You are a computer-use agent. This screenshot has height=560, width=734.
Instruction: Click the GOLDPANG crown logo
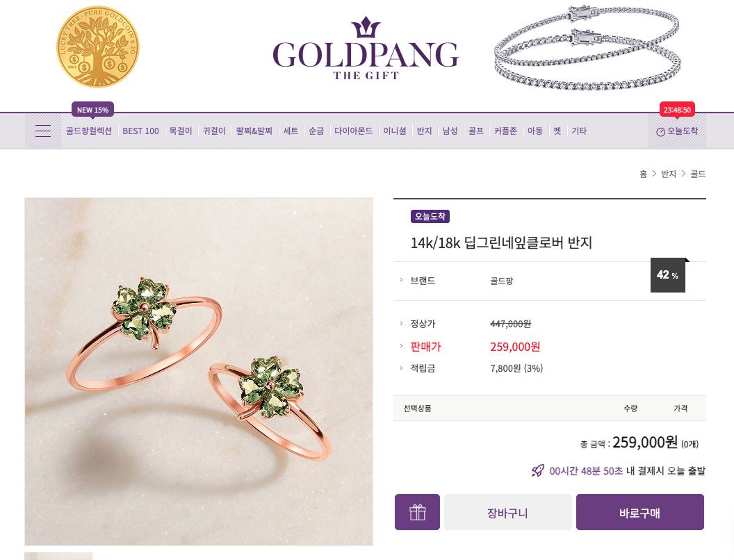click(x=366, y=48)
